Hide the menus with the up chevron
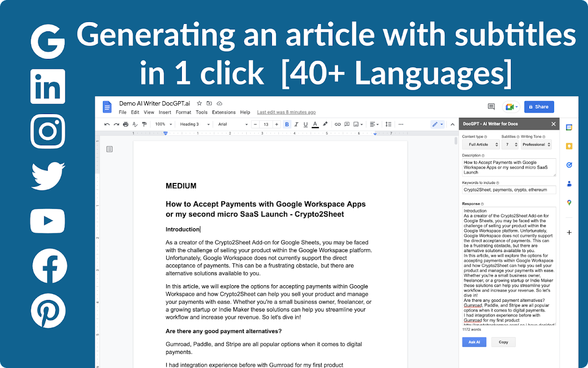The image size is (588, 368). click(452, 124)
